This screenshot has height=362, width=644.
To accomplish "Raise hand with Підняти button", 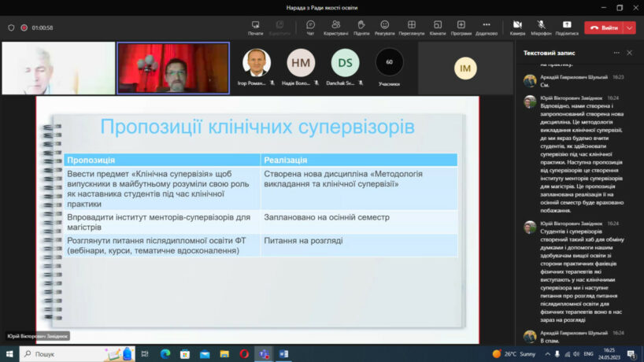I will click(x=361, y=28).
